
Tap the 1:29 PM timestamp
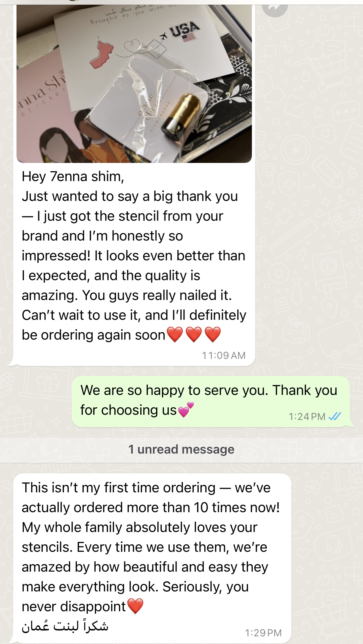coord(263,633)
